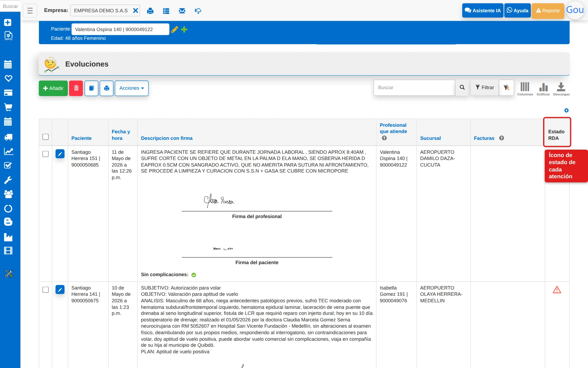Open the users group sidebar icon
The height and width of the screenshot is (368, 588).
[8, 194]
